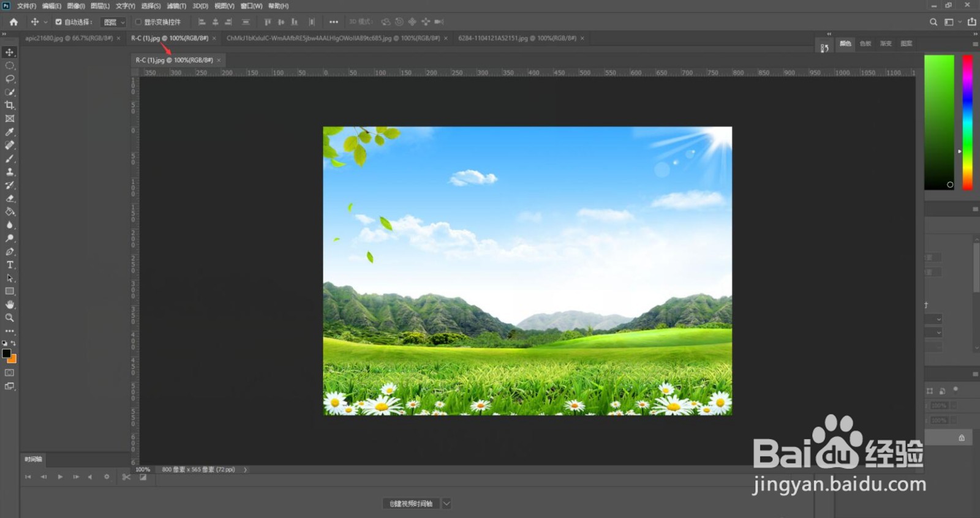Open the Edit Toolbar three-dots menu

pos(10,331)
